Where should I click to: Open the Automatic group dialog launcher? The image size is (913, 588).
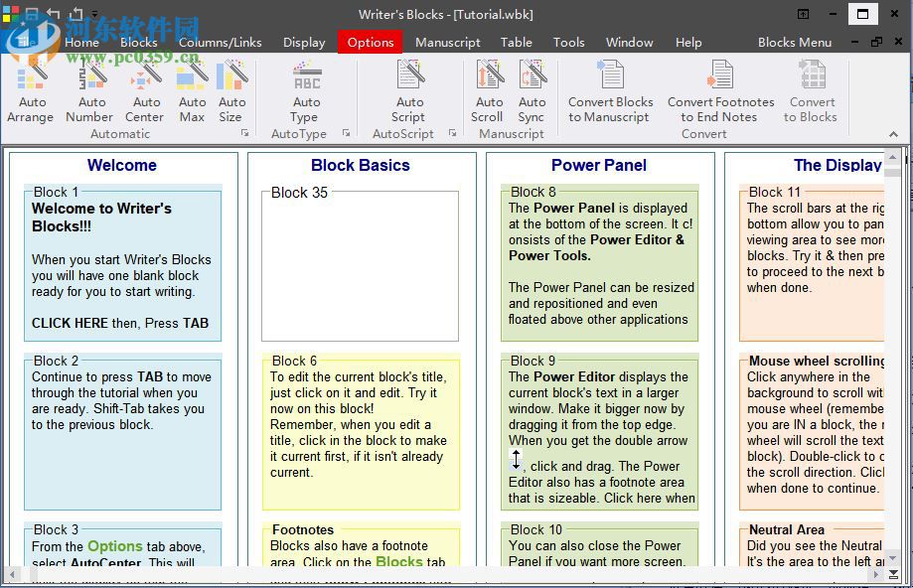(244, 131)
